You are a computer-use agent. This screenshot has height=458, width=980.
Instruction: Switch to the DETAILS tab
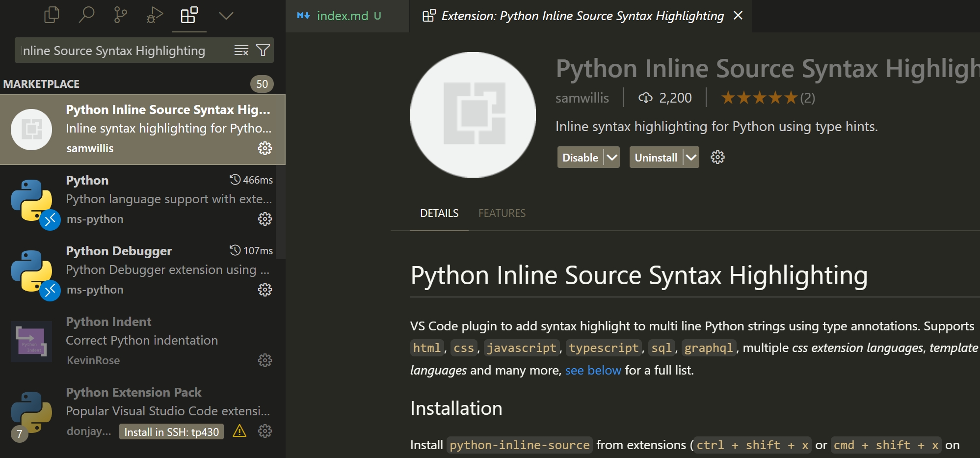tap(439, 213)
